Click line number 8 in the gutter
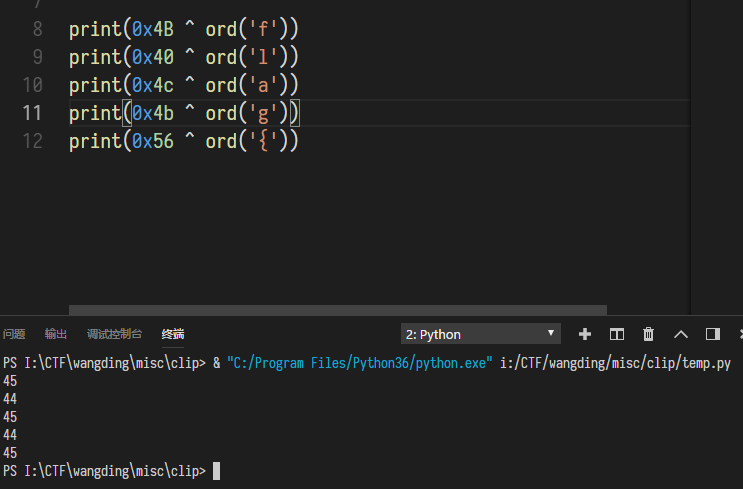This screenshot has width=743, height=489. [37, 29]
